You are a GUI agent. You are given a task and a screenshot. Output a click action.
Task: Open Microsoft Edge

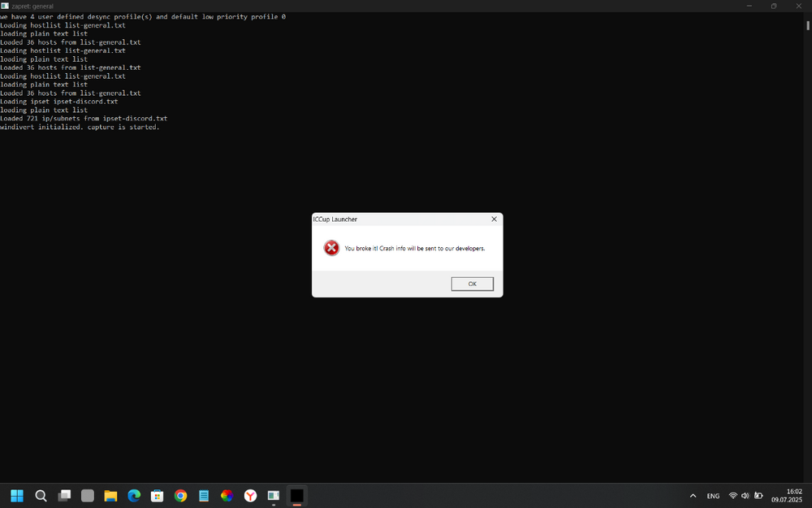[133, 495]
